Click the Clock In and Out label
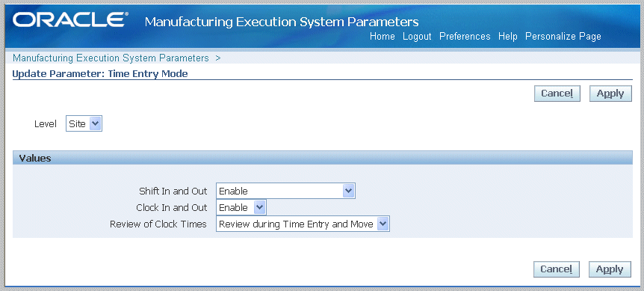 pyautogui.click(x=172, y=207)
